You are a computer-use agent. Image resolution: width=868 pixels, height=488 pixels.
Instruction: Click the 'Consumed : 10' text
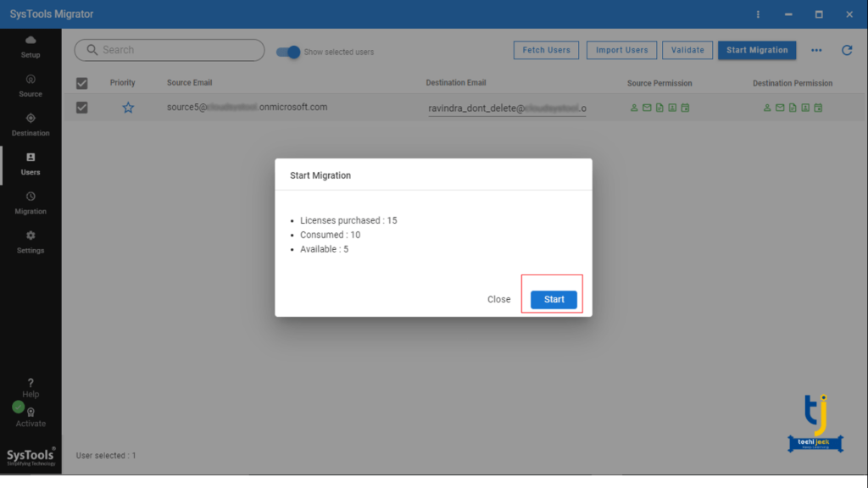coord(330,235)
